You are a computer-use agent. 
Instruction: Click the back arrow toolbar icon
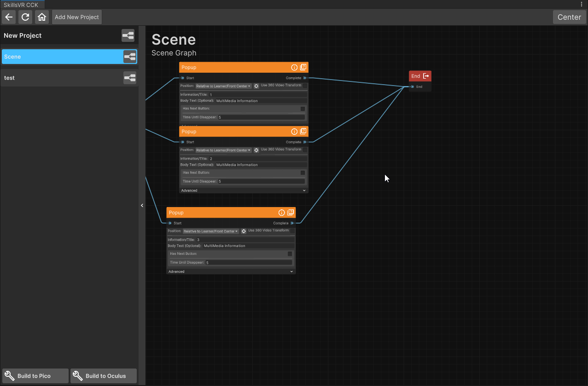[x=9, y=17]
